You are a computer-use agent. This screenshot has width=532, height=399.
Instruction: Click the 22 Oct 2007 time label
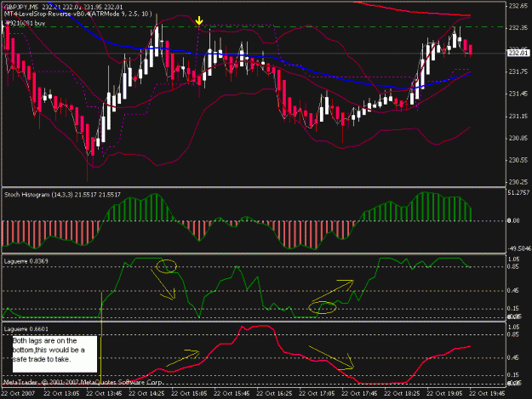point(19,394)
